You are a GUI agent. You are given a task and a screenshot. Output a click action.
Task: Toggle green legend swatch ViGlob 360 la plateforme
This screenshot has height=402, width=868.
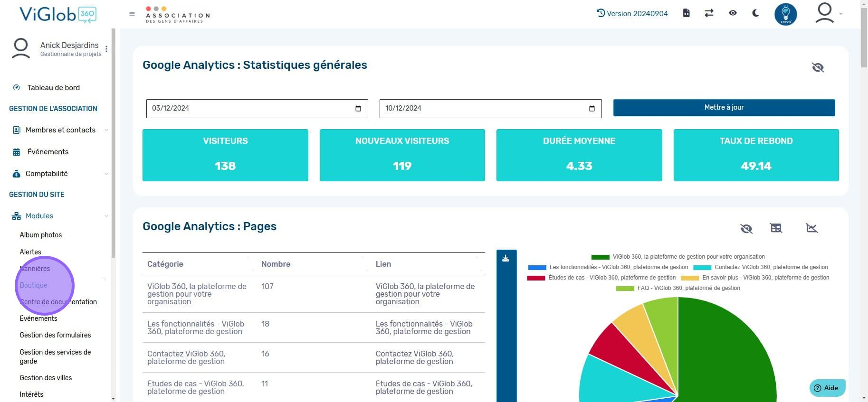click(600, 257)
